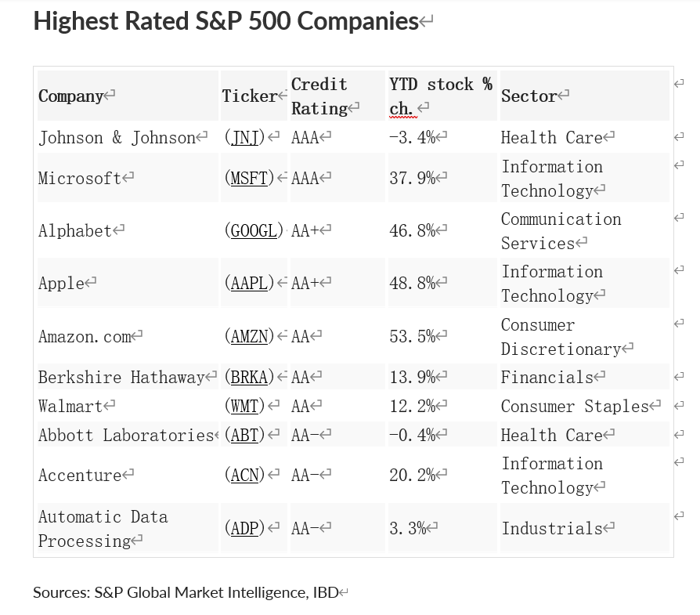Screen dimensions: 700x615
Task: Open the ABT ticker link
Action: point(245,435)
